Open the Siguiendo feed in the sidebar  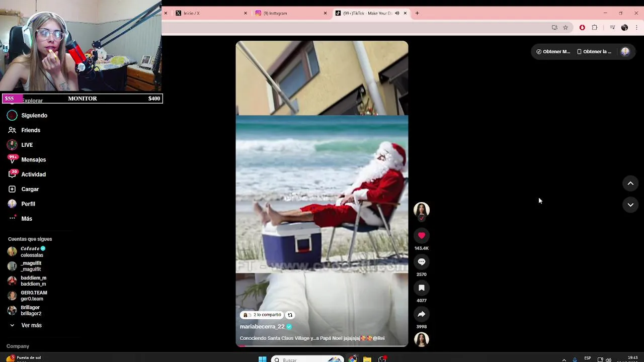[34, 116]
